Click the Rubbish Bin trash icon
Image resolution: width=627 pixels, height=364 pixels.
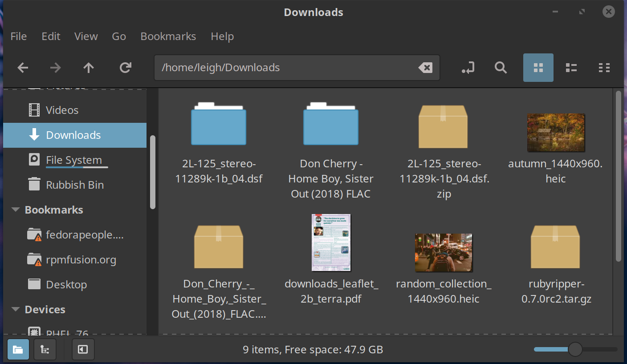click(34, 185)
